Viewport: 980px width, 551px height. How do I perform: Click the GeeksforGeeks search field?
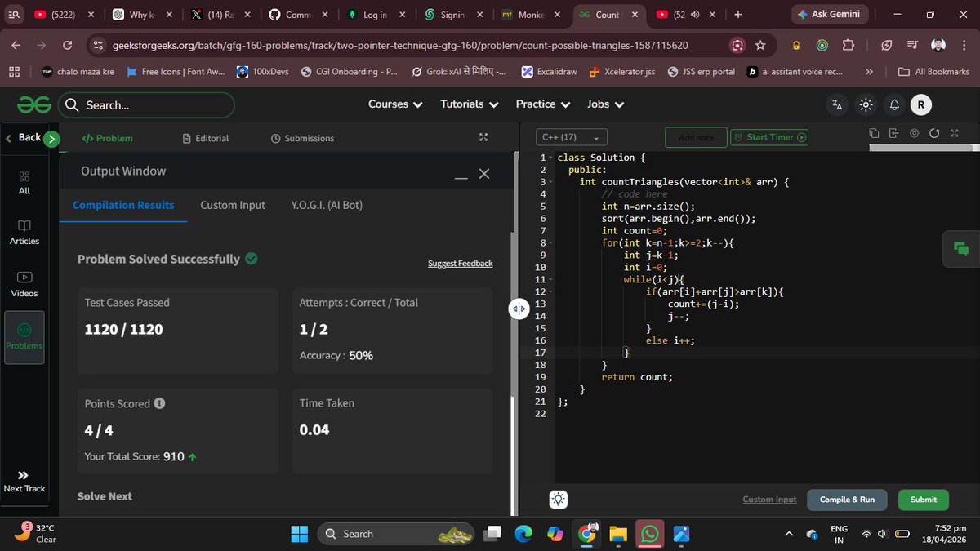click(147, 104)
